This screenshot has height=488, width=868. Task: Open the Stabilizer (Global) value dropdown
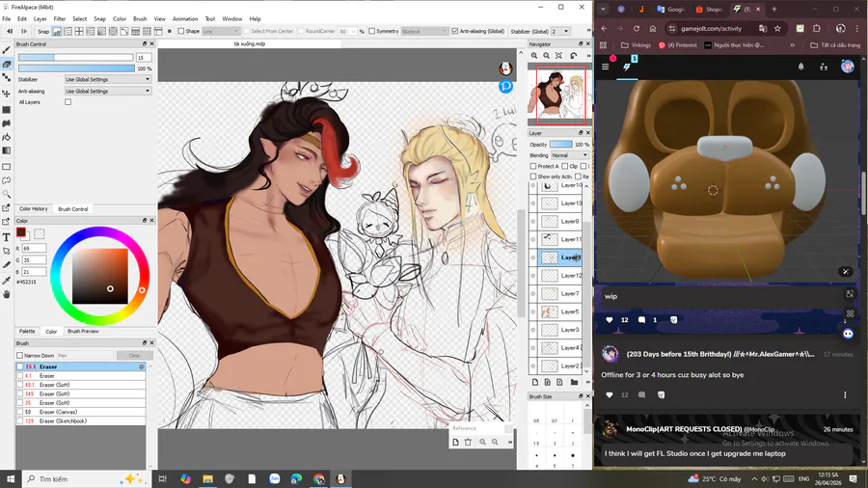click(x=560, y=32)
